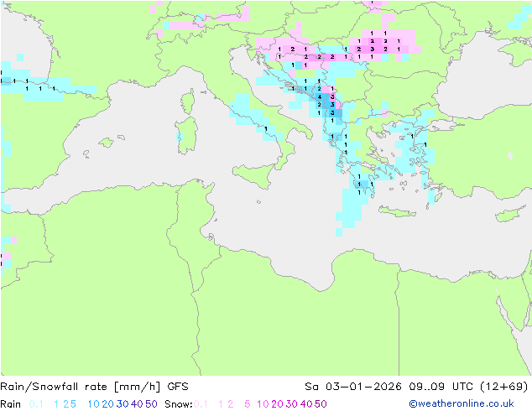Screen dimensions: 532x411
Task: Click rain legend value 10
Action: pyautogui.click(x=94, y=404)
